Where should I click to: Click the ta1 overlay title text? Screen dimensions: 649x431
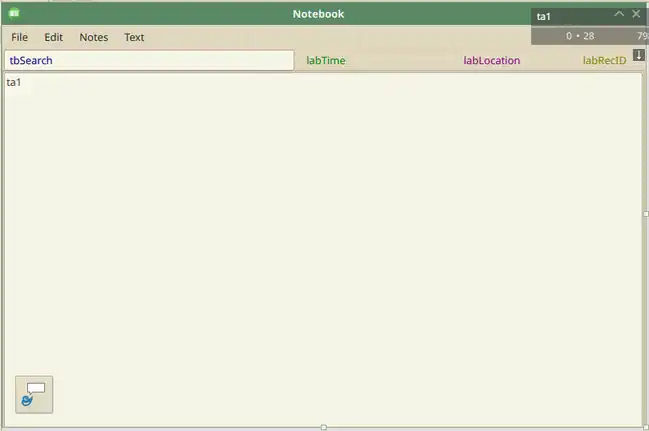[x=543, y=17]
